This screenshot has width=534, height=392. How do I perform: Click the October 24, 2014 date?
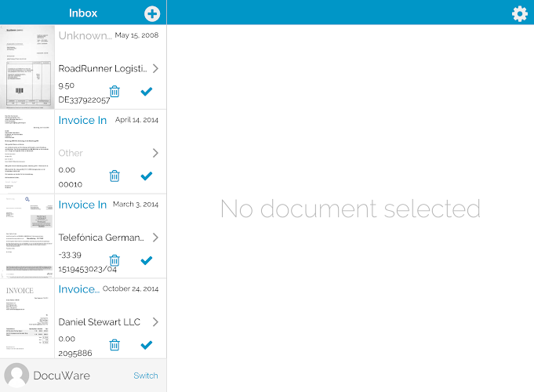pos(130,289)
